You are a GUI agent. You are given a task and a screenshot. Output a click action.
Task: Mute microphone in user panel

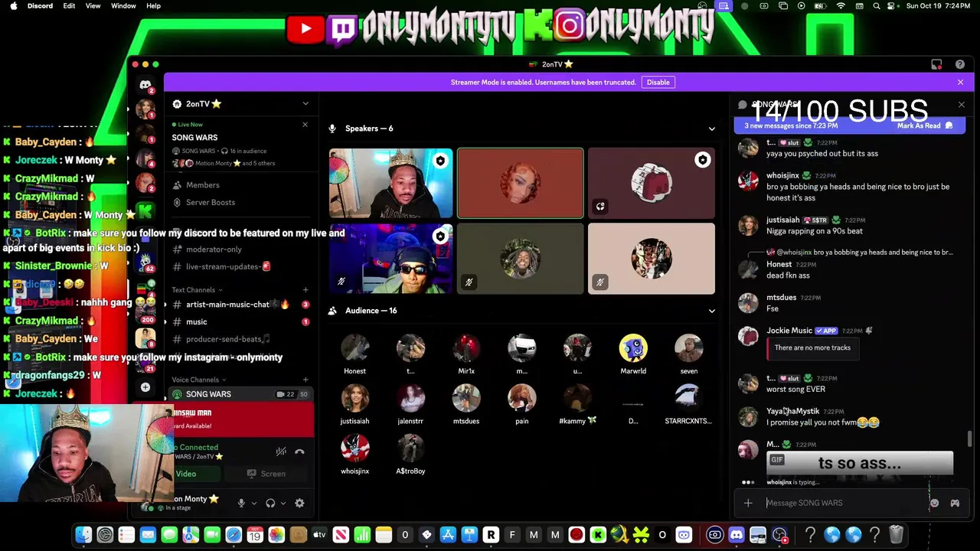click(x=241, y=503)
